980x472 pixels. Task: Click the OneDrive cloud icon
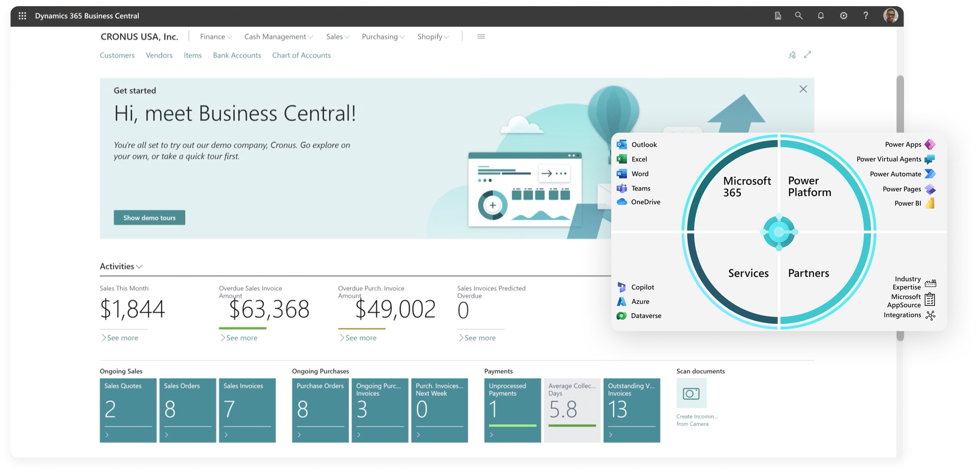[621, 202]
